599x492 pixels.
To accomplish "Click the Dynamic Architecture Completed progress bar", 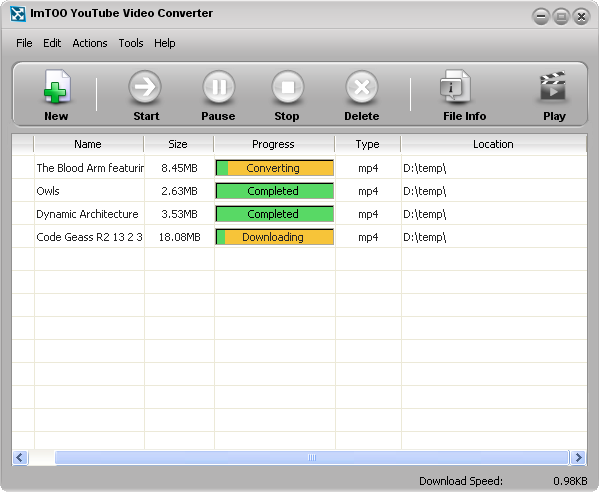I will point(274,214).
